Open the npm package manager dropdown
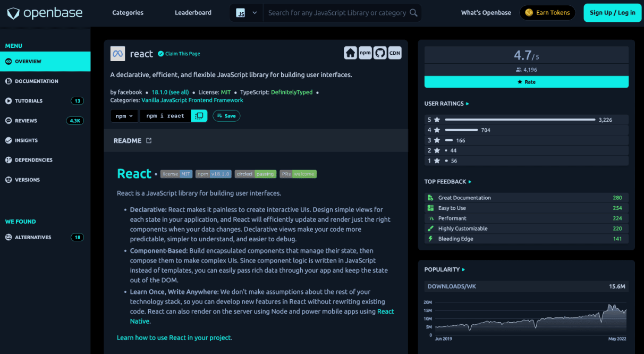This screenshot has height=354, width=644. [x=124, y=116]
